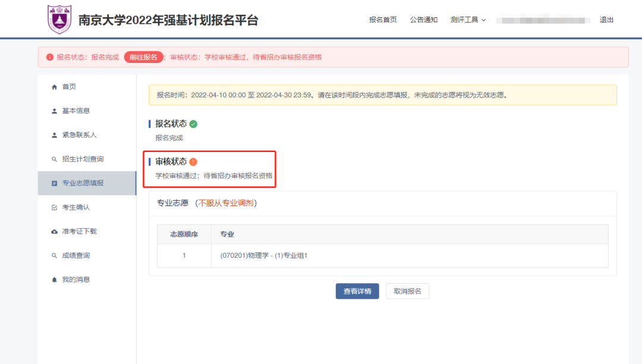642x364 pixels.
Task: Click the 审核状态 section heading
Action: (x=171, y=162)
